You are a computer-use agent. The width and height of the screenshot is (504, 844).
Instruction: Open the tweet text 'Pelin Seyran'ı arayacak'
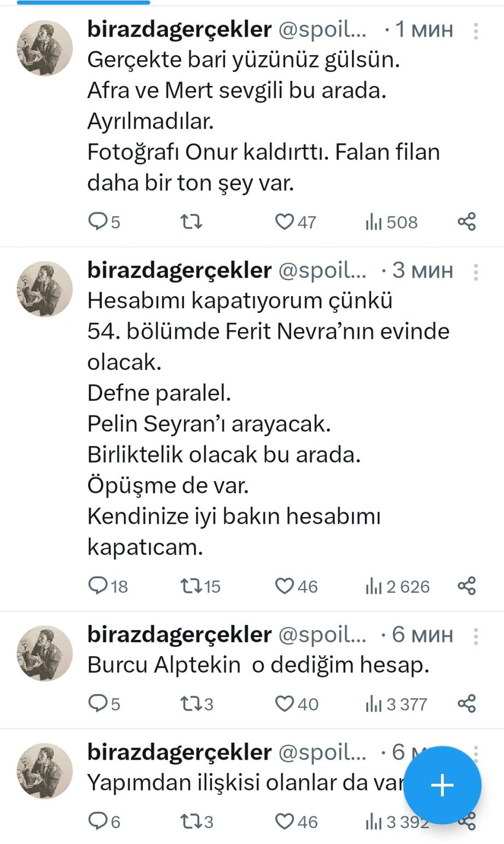209,424
